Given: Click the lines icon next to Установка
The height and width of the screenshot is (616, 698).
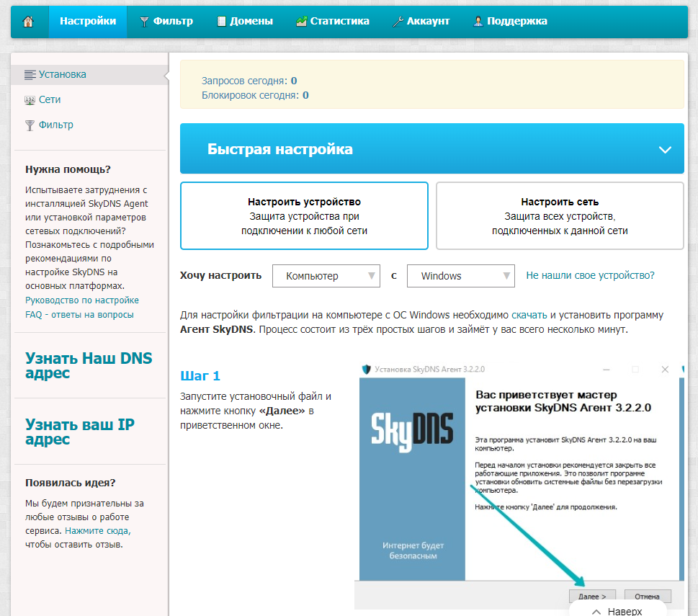Looking at the screenshot, I should coord(30,75).
